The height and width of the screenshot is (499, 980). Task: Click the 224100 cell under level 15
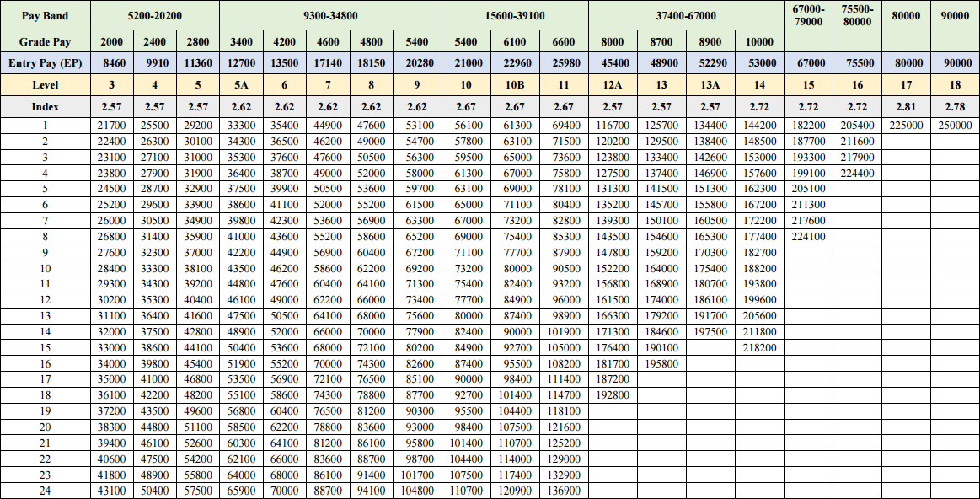(808, 236)
